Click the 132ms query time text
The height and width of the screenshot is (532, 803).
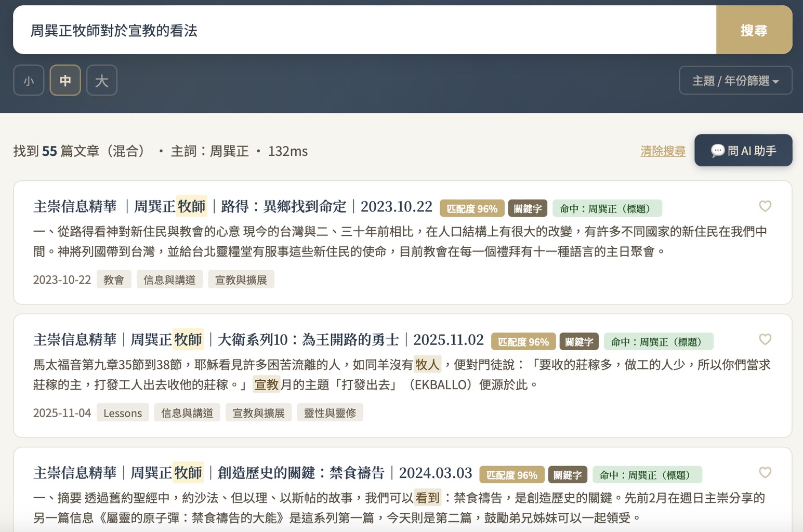(x=288, y=151)
